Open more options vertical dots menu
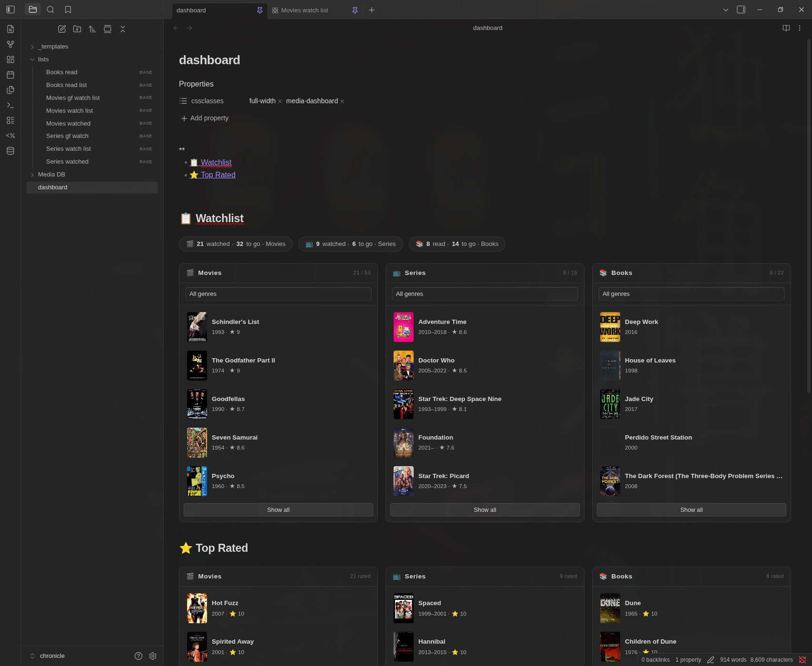The image size is (812, 666). (800, 28)
